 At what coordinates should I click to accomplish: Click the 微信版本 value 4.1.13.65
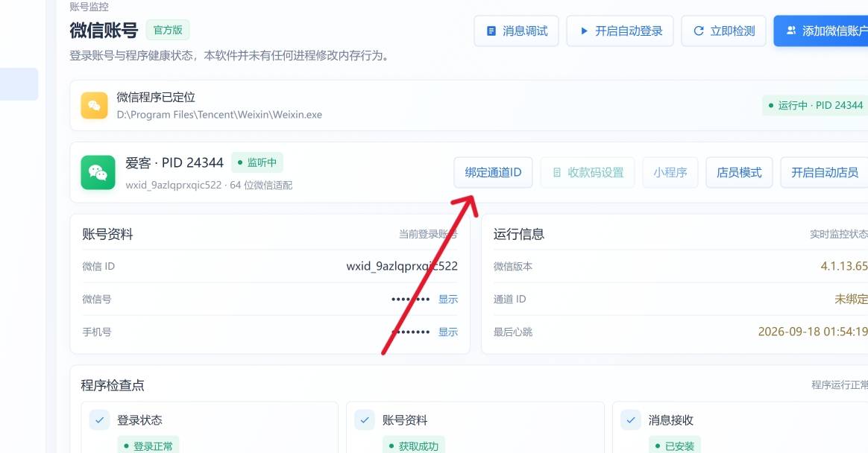[844, 266]
